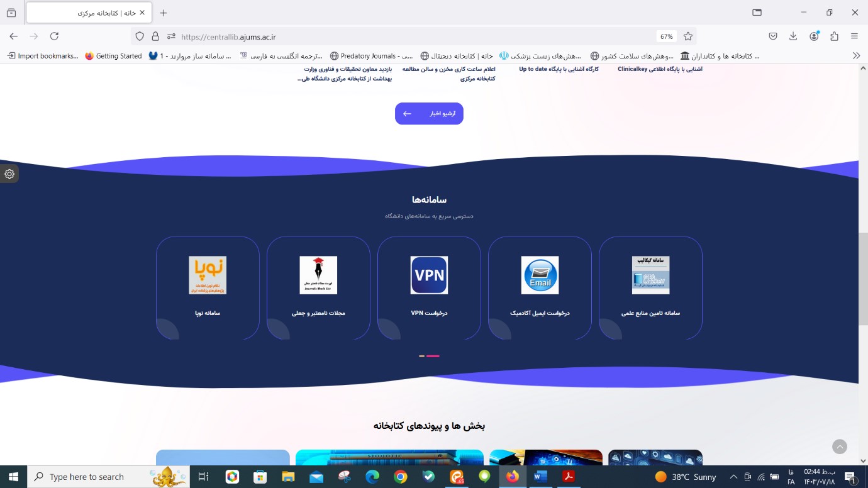
Task: Open the Firefox account icon
Action: point(814,36)
